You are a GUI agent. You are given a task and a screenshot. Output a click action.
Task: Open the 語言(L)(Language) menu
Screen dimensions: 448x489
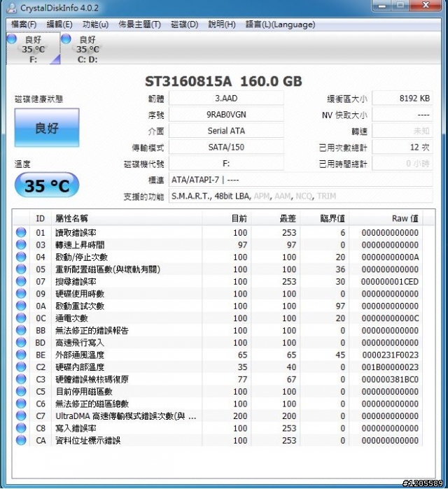[280, 24]
